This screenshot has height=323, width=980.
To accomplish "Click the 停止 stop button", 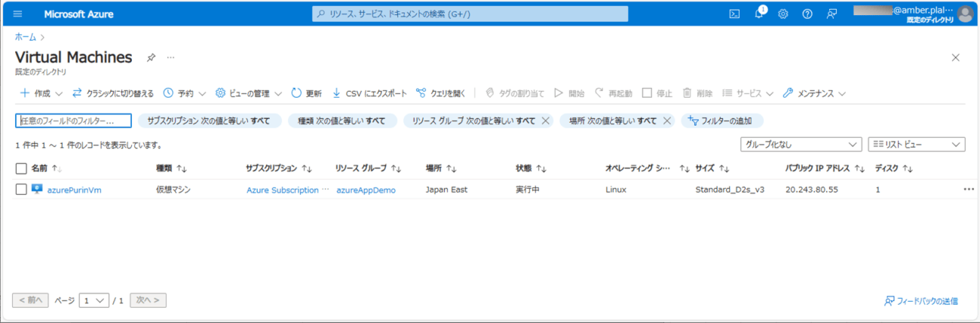I will [x=657, y=93].
